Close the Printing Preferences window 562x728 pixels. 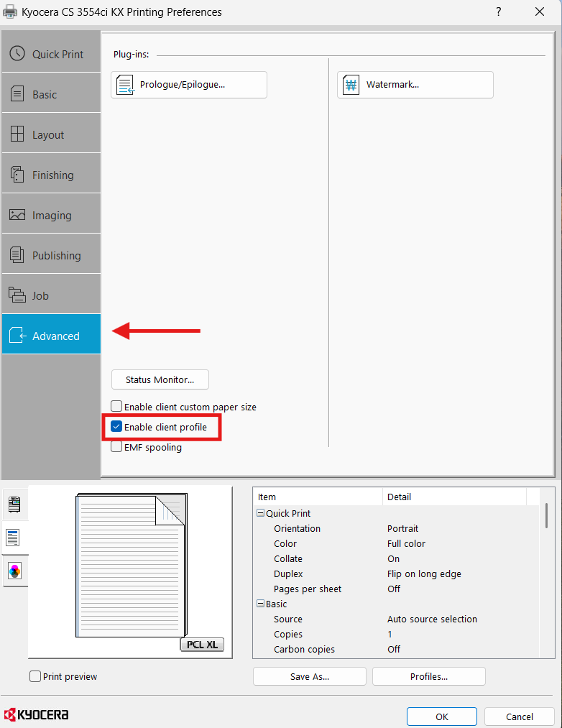(539, 11)
